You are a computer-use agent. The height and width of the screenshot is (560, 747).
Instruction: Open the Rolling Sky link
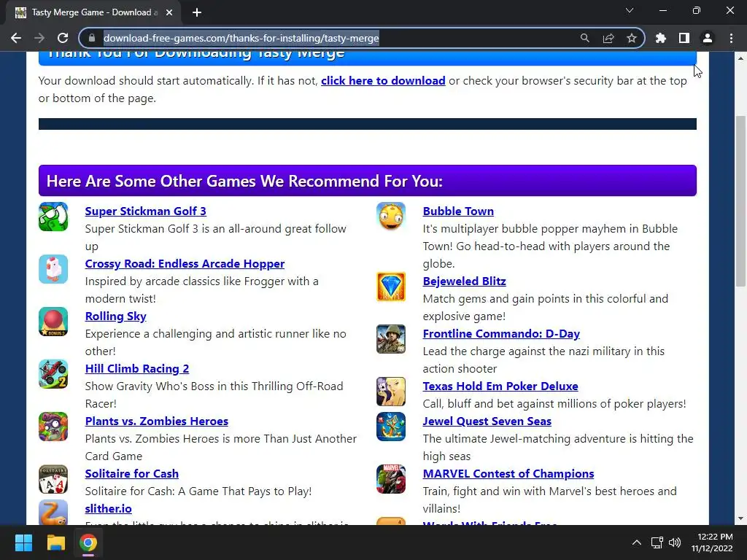115,316
